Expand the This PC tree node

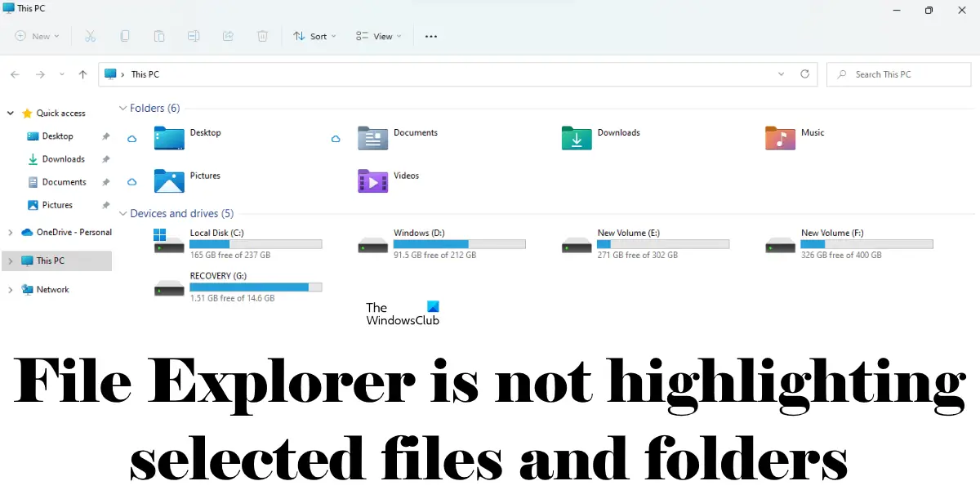(x=11, y=261)
